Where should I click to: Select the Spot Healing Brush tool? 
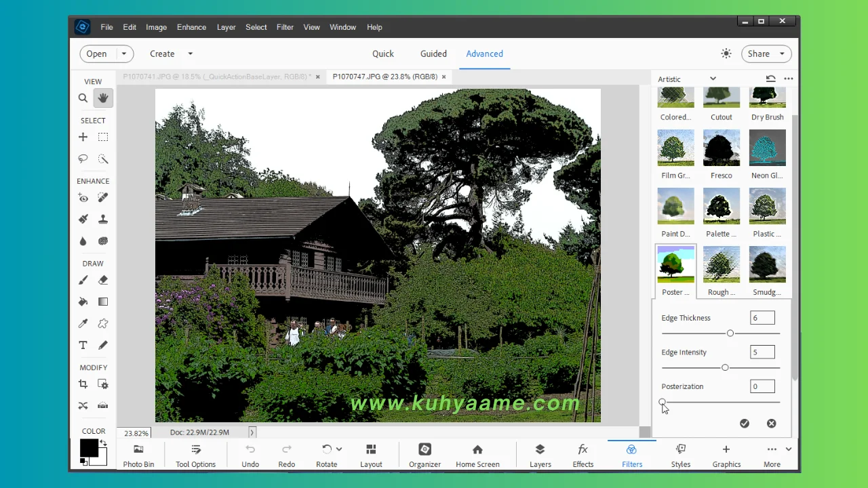click(103, 198)
